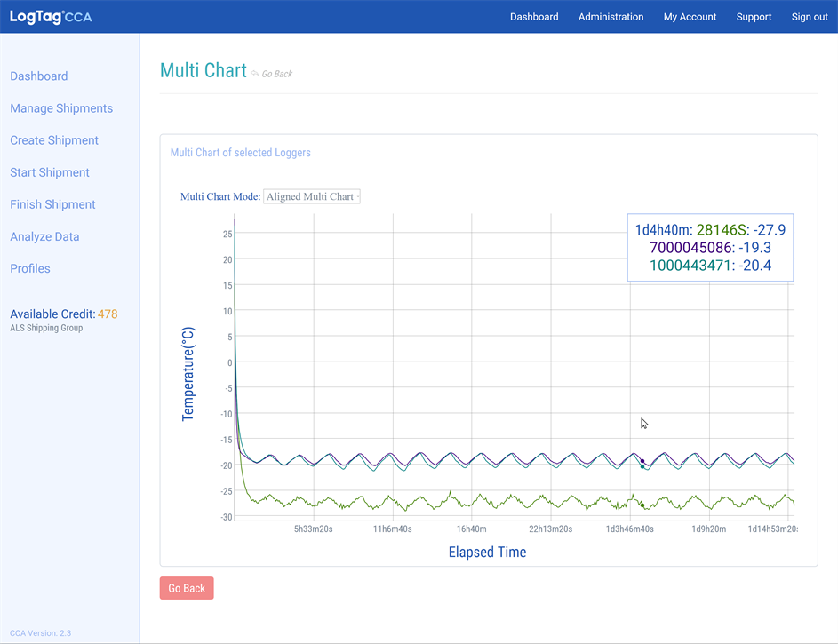Click the purple data point on 7000045086 line
Image resolution: width=838 pixels, height=644 pixels.
(x=642, y=461)
